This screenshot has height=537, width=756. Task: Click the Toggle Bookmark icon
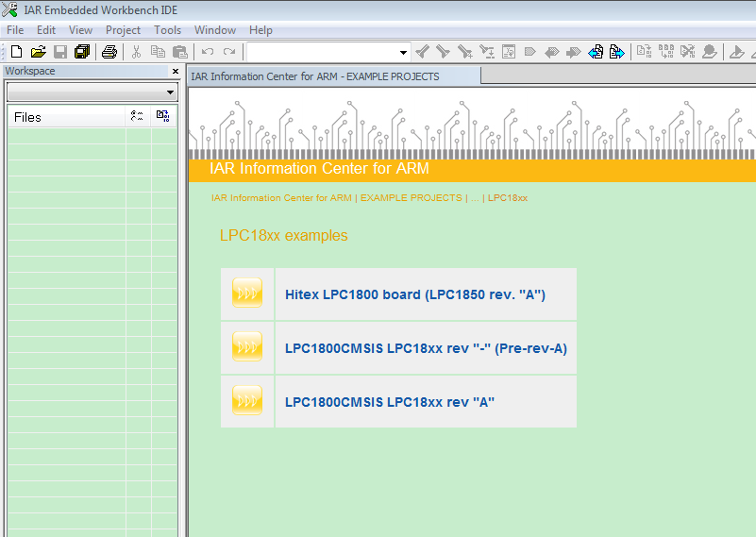click(x=529, y=52)
